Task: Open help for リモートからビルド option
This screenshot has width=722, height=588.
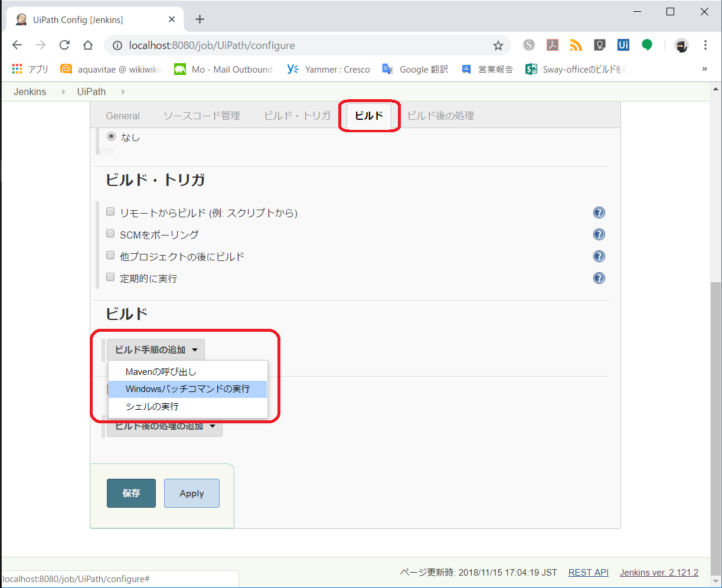Action: coord(599,213)
